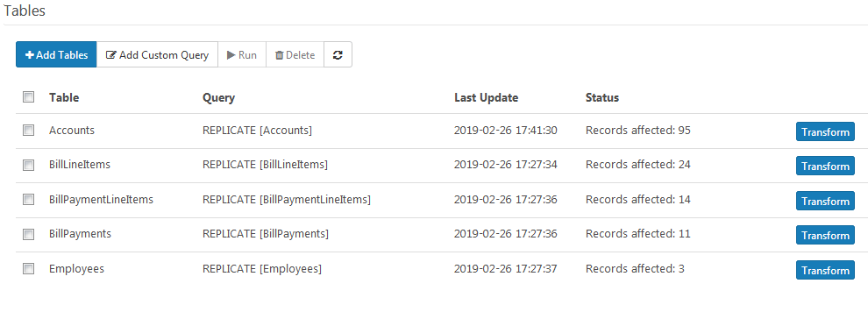Click the Last Update column header
The height and width of the screenshot is (319, 868).
[486, 98]
